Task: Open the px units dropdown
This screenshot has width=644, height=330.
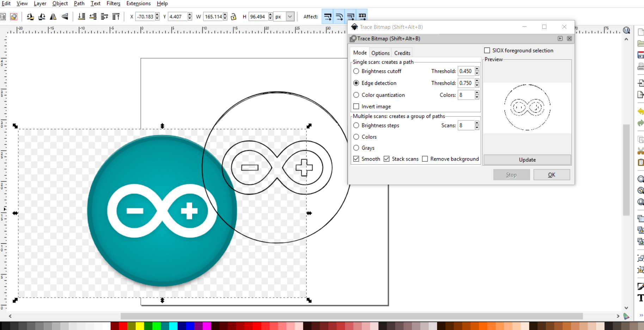Action: tap(290, 17)
